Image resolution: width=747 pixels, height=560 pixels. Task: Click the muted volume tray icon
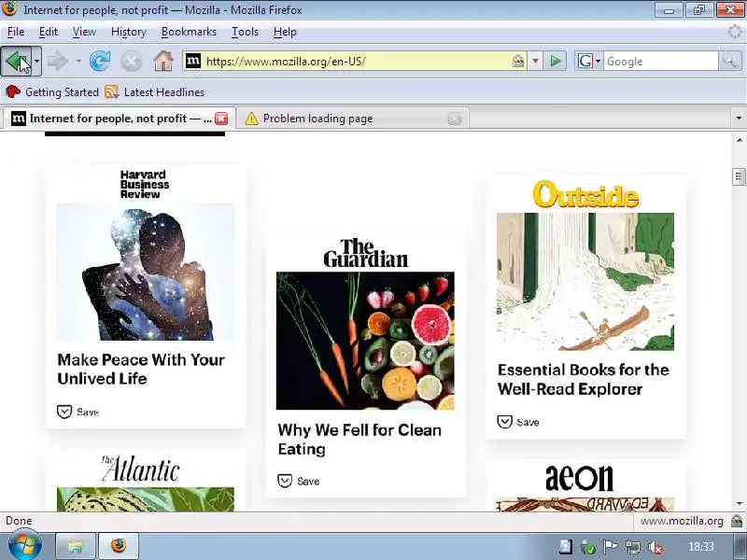[655, 547]
